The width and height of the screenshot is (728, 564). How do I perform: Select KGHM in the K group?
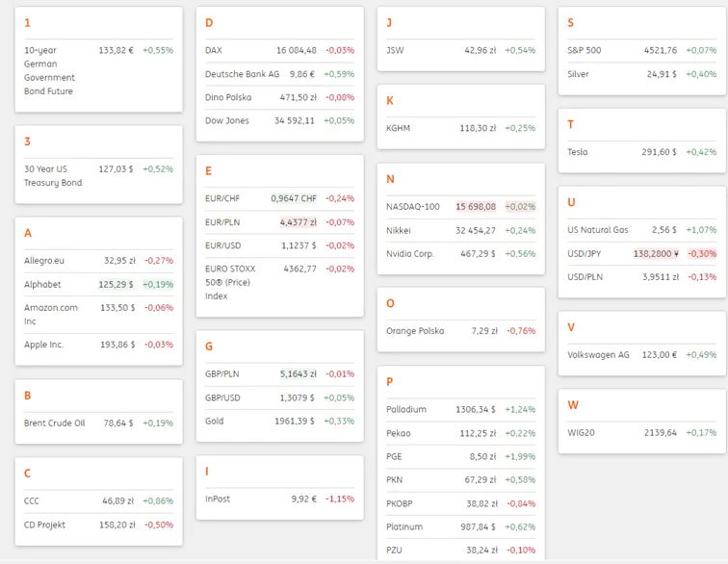point(460,128)
